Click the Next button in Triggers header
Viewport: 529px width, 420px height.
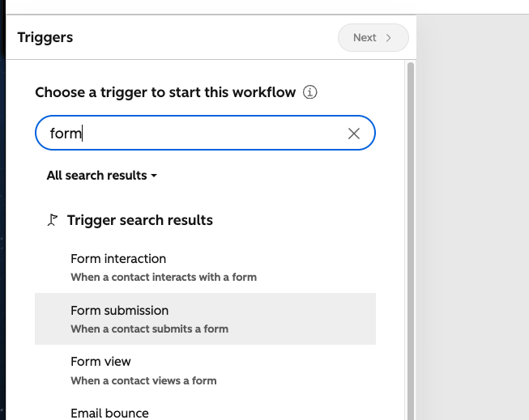pos(373,37)
